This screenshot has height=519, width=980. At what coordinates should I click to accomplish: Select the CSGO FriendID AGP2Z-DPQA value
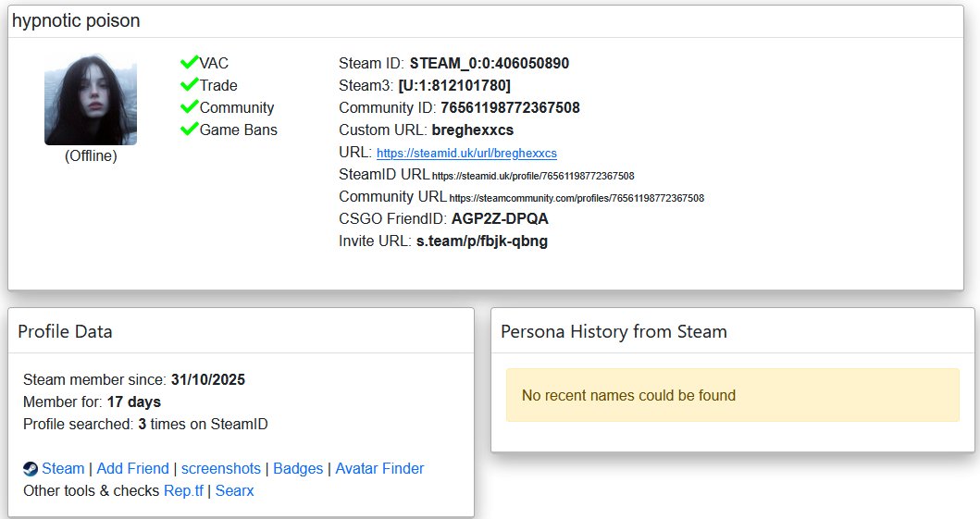click(x=500, y=218)
